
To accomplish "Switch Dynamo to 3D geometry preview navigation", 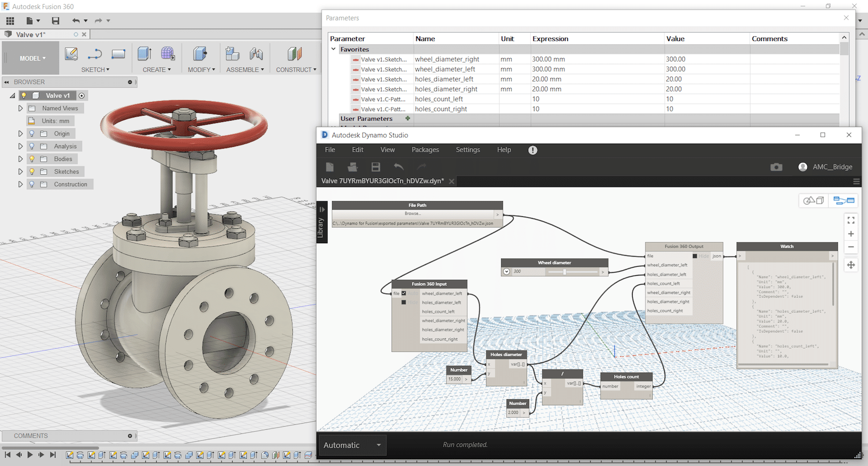I will 814,200.
